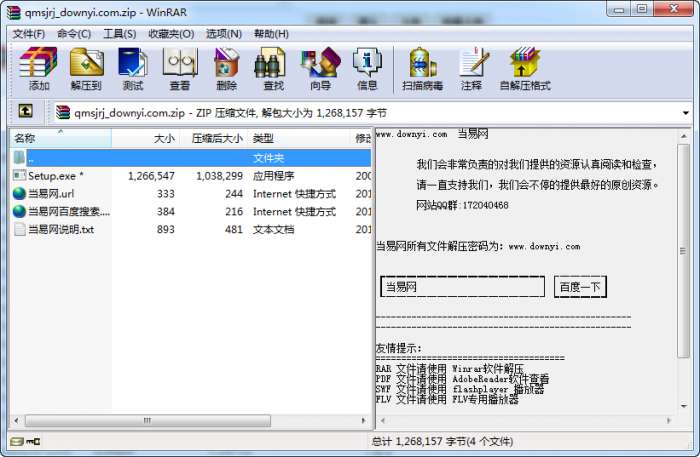Open the File (文件) menu
The image size is (700, 457).
[29, 34]
